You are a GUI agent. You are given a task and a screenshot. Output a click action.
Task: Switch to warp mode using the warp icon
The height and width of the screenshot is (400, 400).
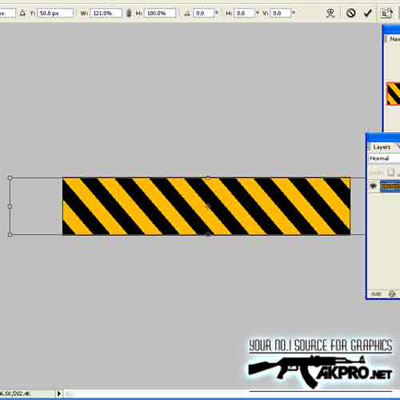click(330, 13)
